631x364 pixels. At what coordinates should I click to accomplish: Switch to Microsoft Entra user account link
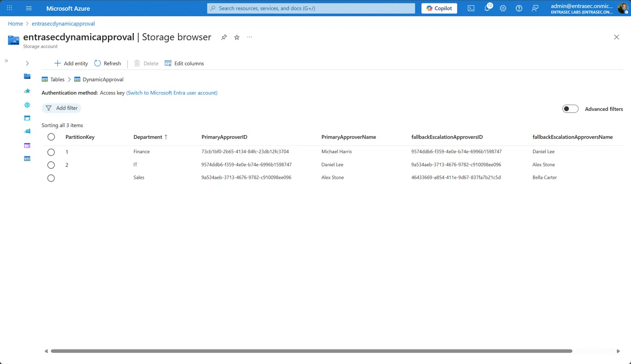click(172, 93)
